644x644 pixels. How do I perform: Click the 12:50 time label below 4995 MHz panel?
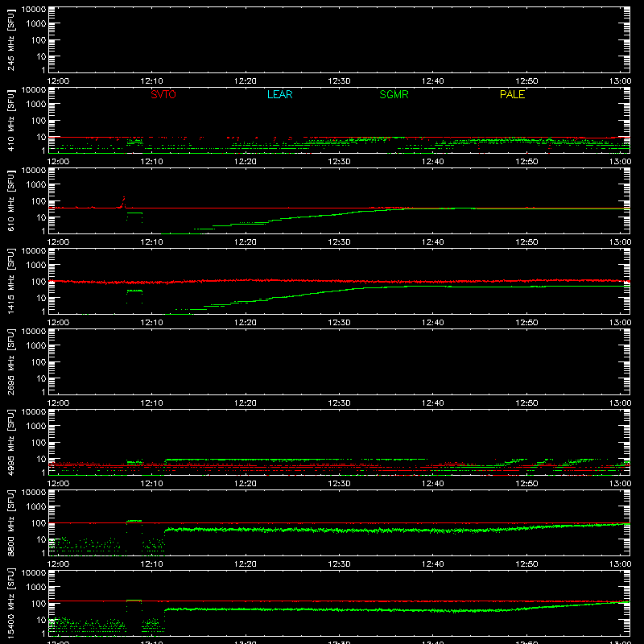[526, 484]
